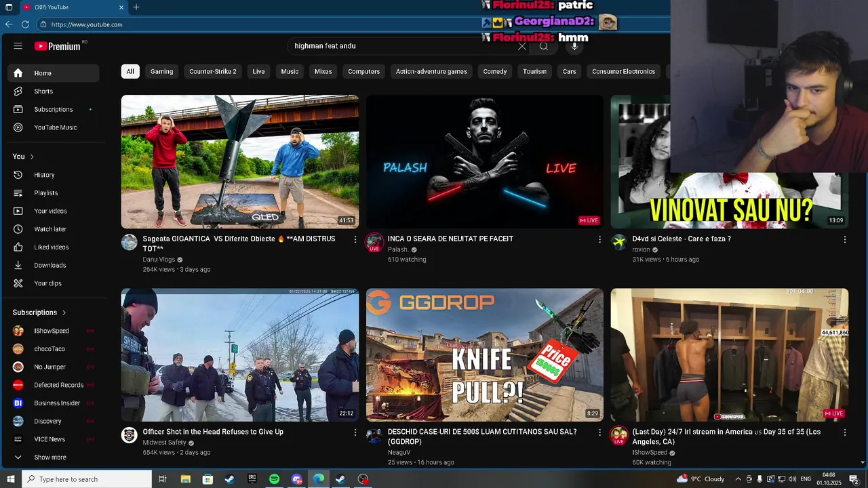Reload the browser page
868x488 pixels.
tap(25, 24)
